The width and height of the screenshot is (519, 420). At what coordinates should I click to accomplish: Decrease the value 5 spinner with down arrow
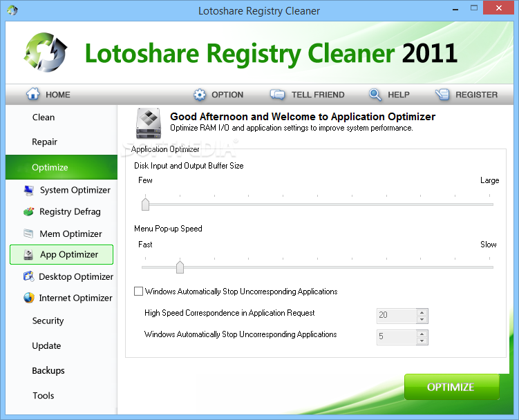tap(422, 341)
